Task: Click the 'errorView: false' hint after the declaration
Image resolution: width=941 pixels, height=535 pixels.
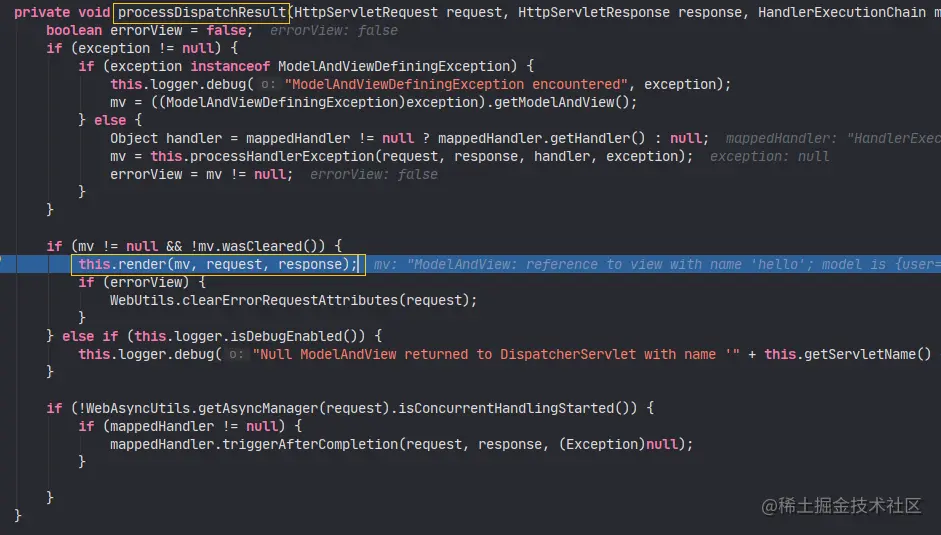Action: coord(334,30)
